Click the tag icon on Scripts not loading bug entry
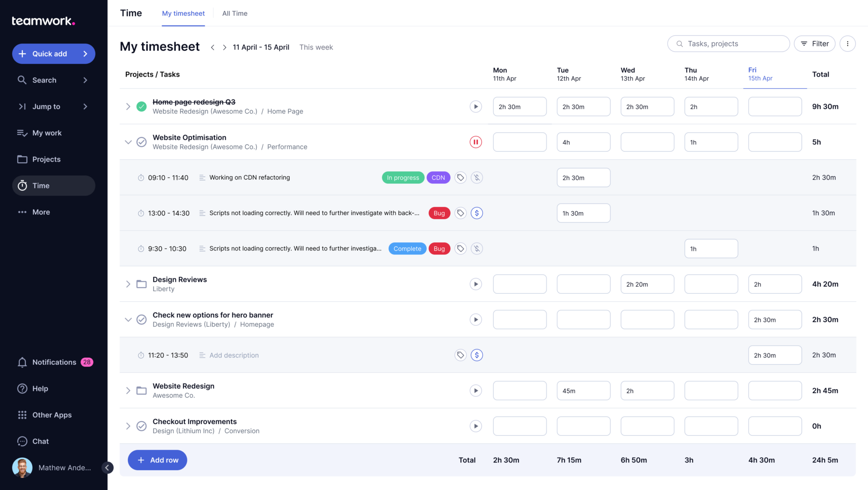Viewport: 868px width, 490px height. 460,212
